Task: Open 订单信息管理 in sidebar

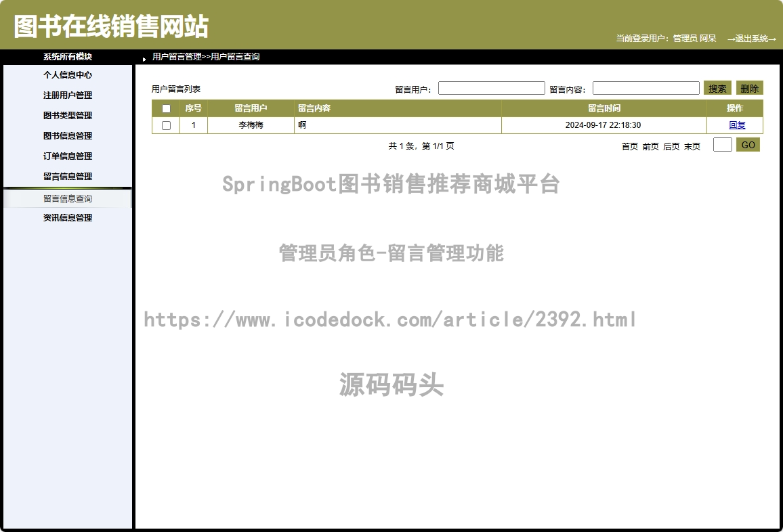Action: click(x=68, y=156)
